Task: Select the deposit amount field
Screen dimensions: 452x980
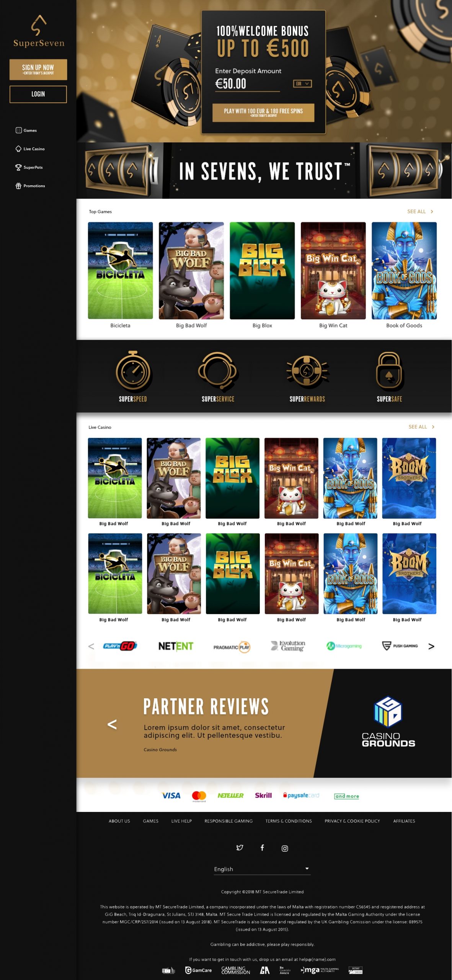Action: click(247, 84)
